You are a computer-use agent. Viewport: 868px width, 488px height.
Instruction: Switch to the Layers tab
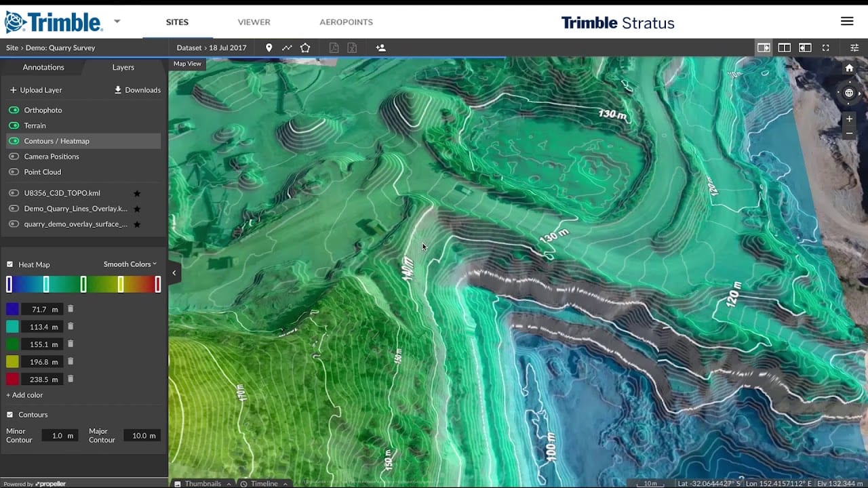tap(123, 67)
